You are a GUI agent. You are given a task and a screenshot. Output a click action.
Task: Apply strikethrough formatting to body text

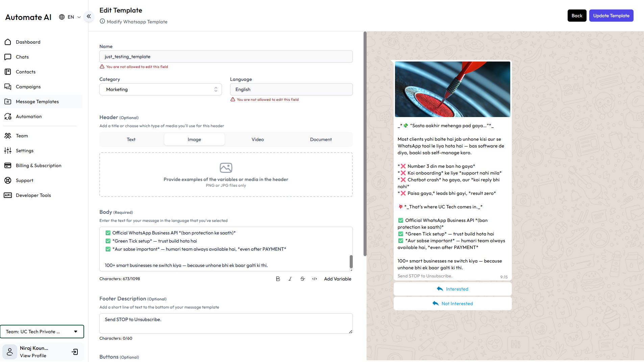[302, 279]
